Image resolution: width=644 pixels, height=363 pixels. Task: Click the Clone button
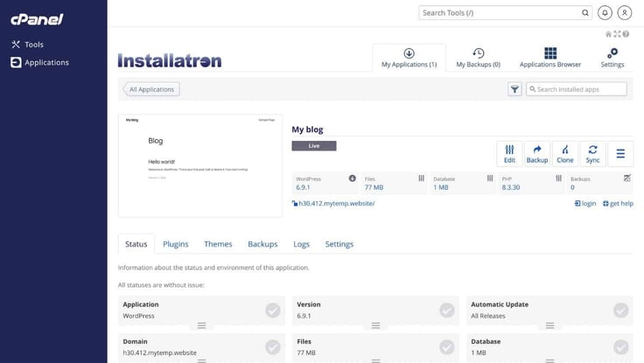pos(565,154)
